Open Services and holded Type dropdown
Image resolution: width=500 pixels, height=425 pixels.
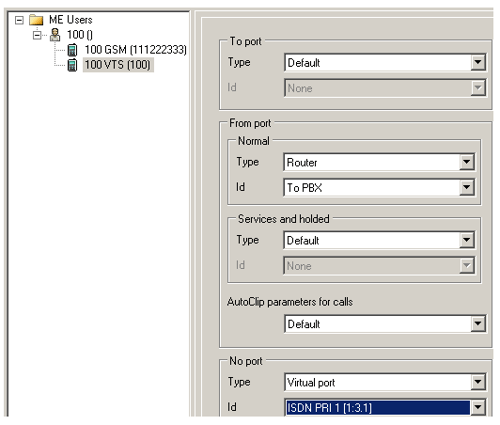pyautogui.click(x=467, y=240)
